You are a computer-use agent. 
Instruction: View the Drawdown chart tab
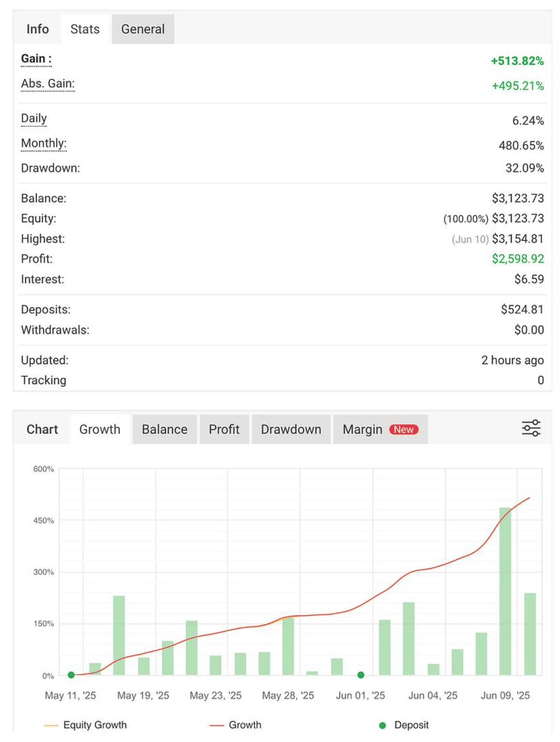coord(291,429)
